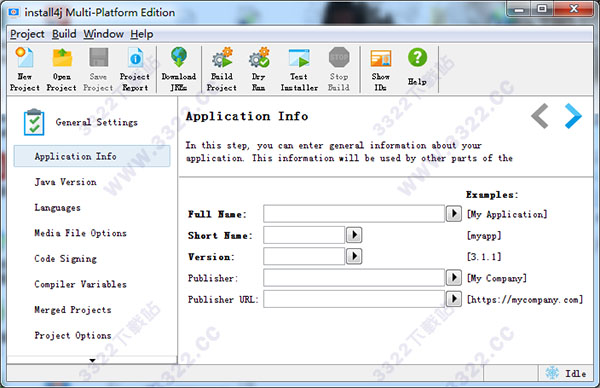600x388 pixels.
Task: Select Application Info in the sidebar
Action: (92, 156)
